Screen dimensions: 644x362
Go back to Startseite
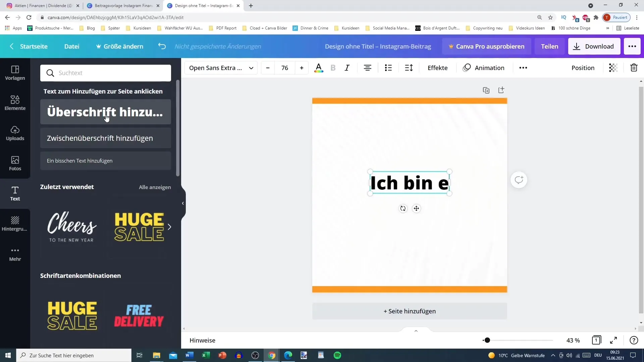click(x=29, y=46)
